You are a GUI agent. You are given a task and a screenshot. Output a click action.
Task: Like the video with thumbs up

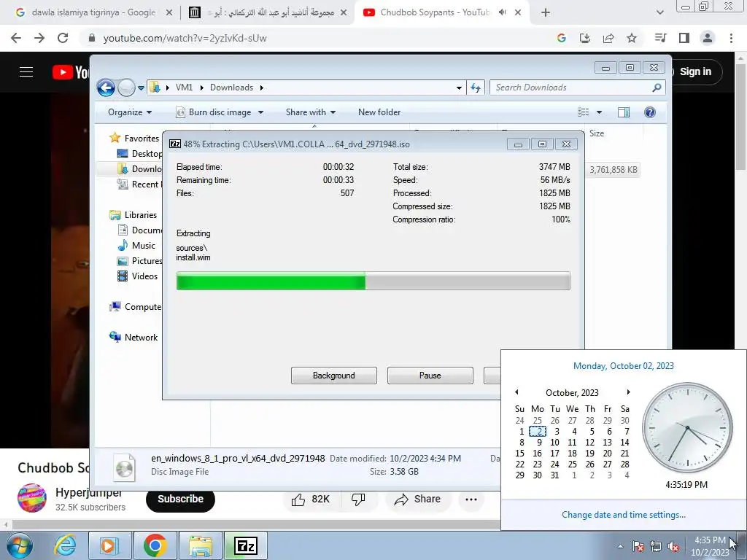tap(309, 499)
